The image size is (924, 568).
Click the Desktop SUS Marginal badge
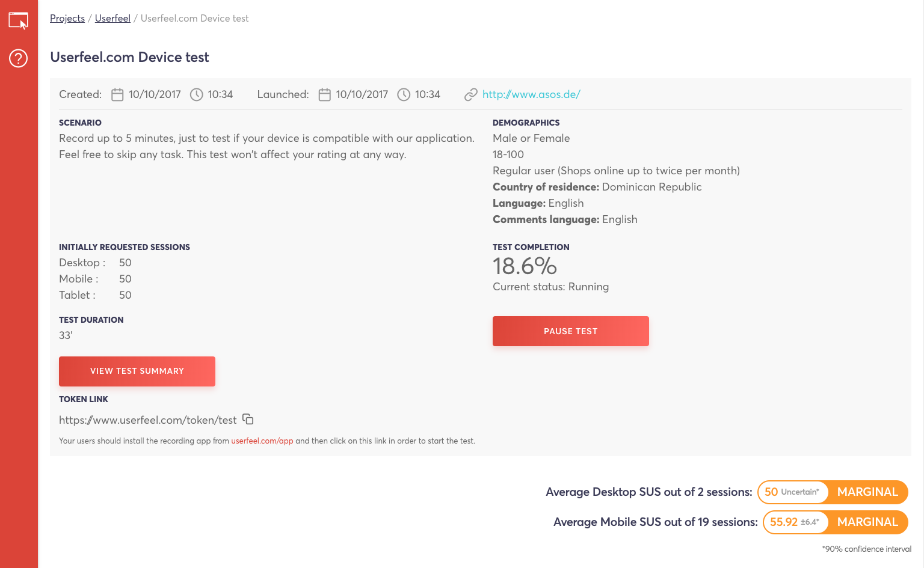point(867,492)
